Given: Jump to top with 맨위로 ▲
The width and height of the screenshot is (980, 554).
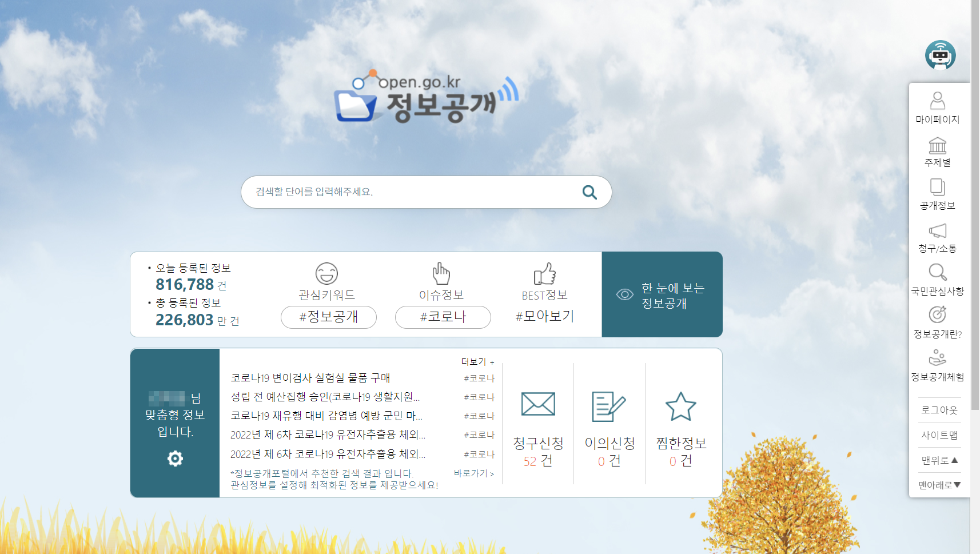Looking at the screenshot, I should click(939, 460).
